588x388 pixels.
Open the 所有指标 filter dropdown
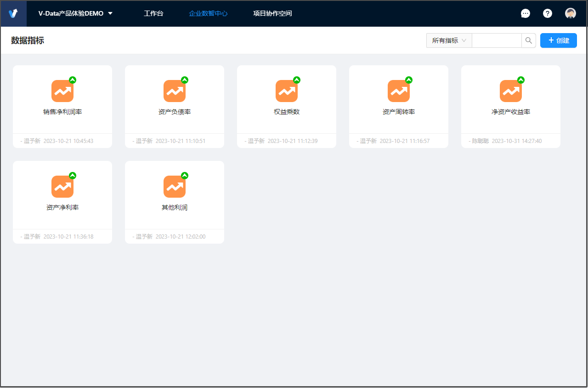click(x=449, y=40)
